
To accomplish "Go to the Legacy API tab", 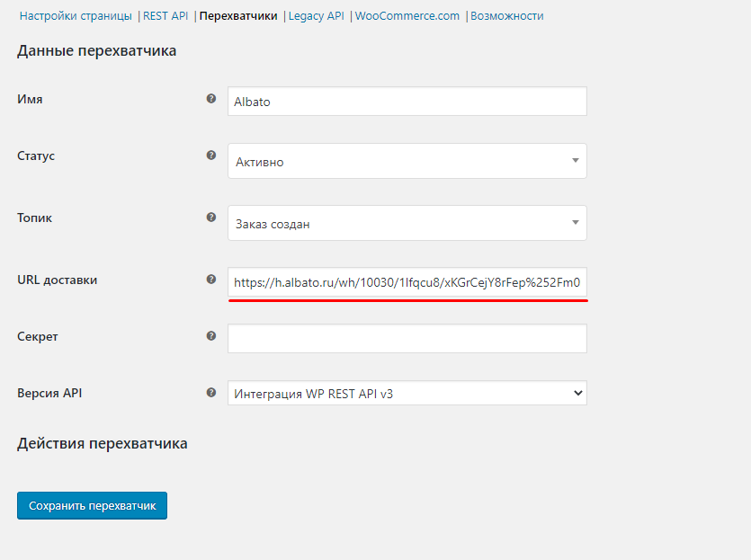I will point(317,16).
